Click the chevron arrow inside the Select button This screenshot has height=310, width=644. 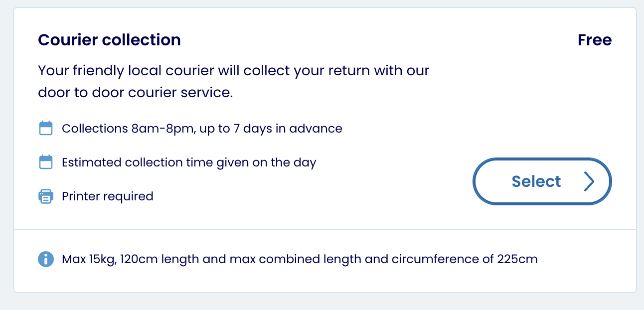pos(589,182)
